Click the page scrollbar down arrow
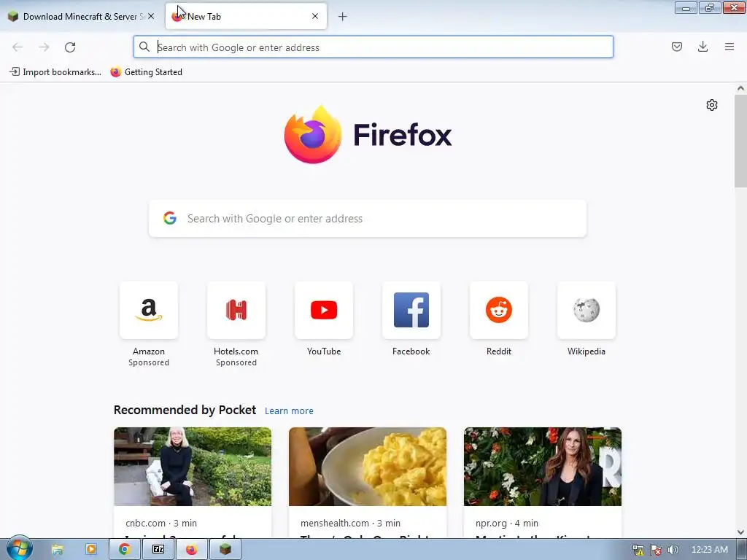Viewport: 747px width, 560px height. coord(740,532)
